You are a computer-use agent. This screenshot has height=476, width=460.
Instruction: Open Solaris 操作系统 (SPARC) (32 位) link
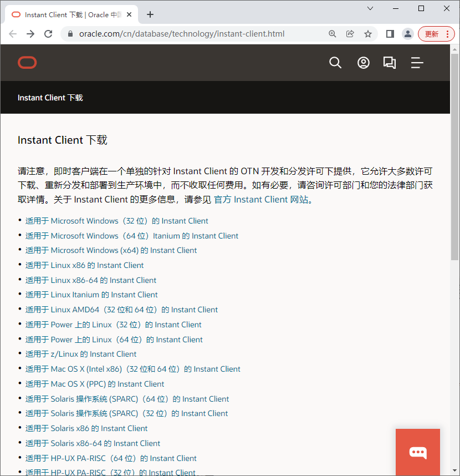pos(126,413)
